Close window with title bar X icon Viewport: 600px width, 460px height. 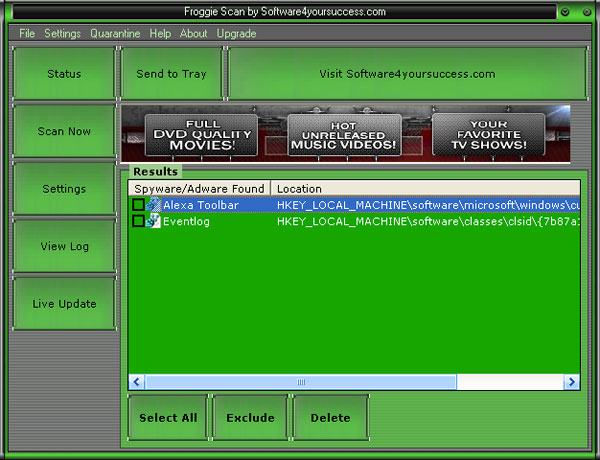pyautogui.click(x=587, y=12)
